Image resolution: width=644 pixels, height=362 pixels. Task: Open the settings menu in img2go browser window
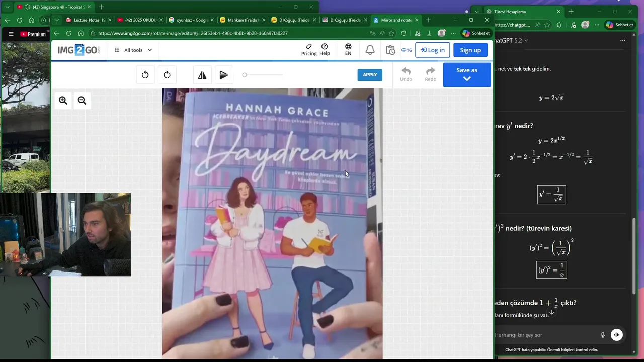pyautogui.click(x=453, y=33)
